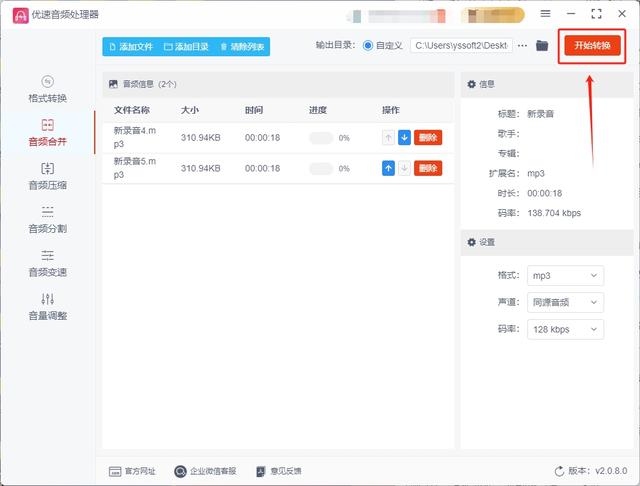Move 新录音5.mp3 up with blue arrow
The image size is (640, 486).
click(x=388, y=168)
